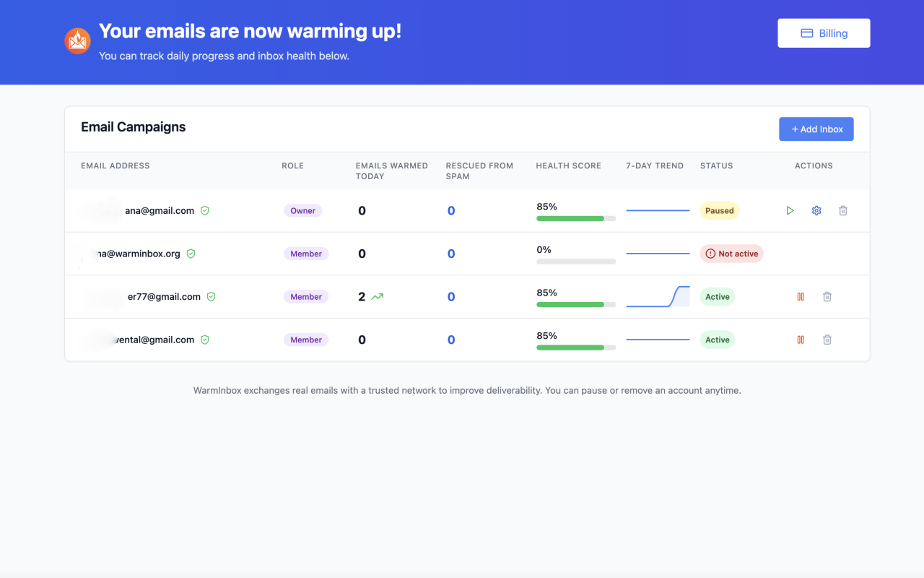Click the green trend arrow beside the warmed count 2
This screenshot has width=924, height=578.
tap(376, 296)
